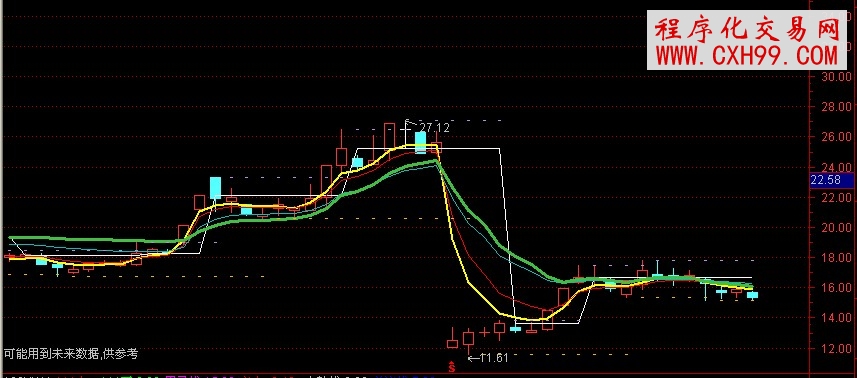Screen dimensions: 857x378
Task: Click the 27.12 high price annotation
Action: point(435,128)
